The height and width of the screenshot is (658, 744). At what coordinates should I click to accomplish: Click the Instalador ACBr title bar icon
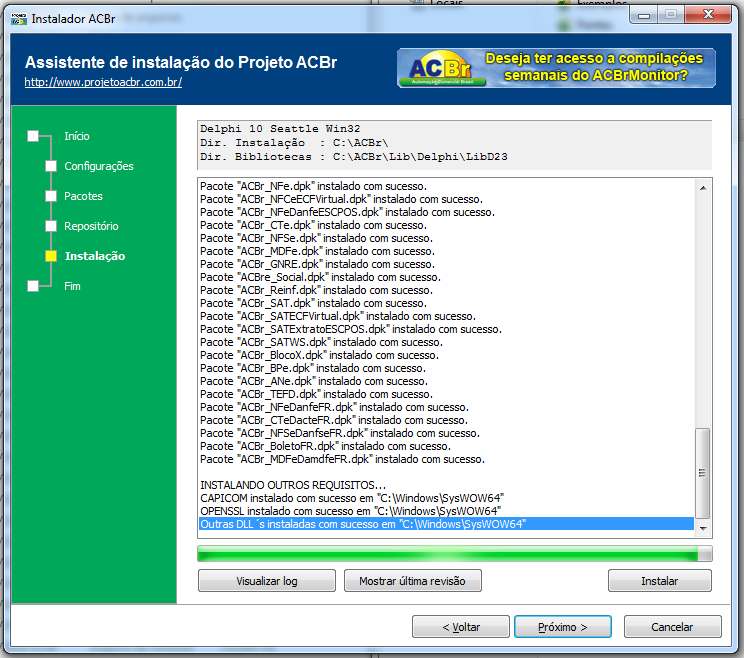[x=19, y=19]
